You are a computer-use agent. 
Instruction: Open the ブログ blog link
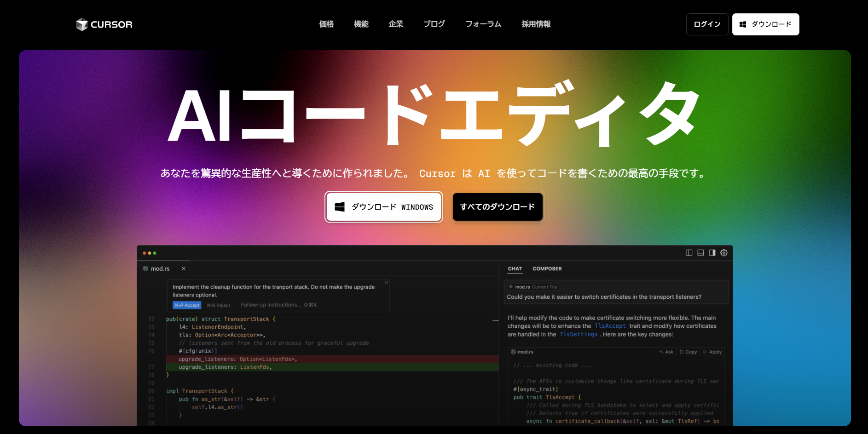[x=434, y=24]
